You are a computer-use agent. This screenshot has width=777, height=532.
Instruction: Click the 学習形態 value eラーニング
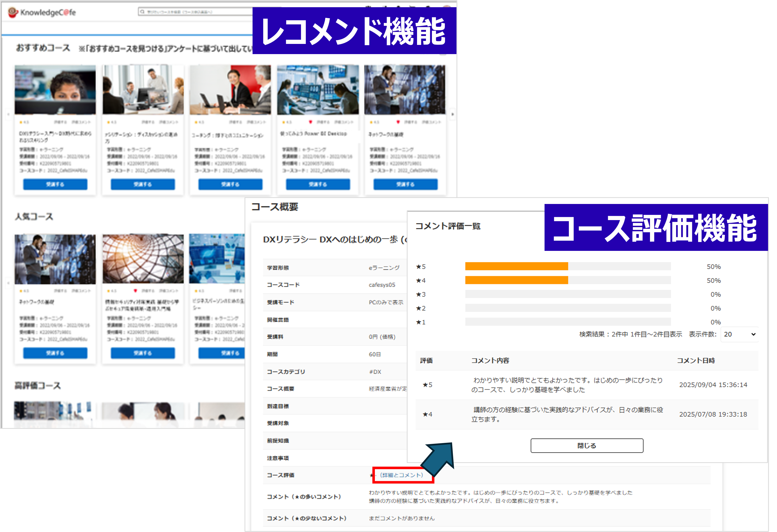pos(384,267)
